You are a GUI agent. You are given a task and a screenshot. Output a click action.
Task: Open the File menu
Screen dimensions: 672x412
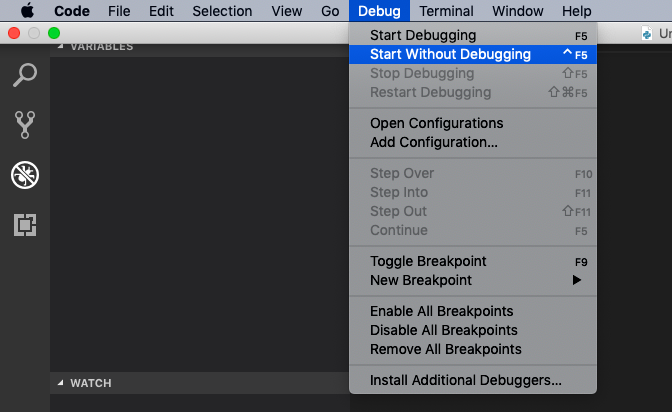(119, 11)
